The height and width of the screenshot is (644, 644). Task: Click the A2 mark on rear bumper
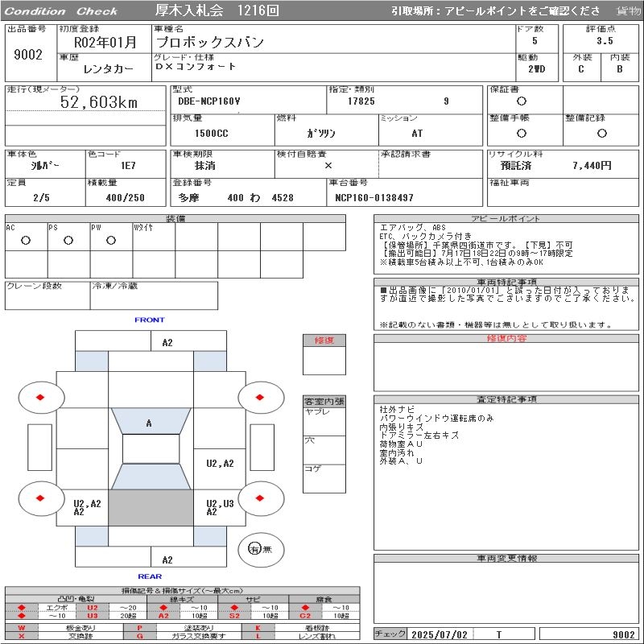point(167,559)
